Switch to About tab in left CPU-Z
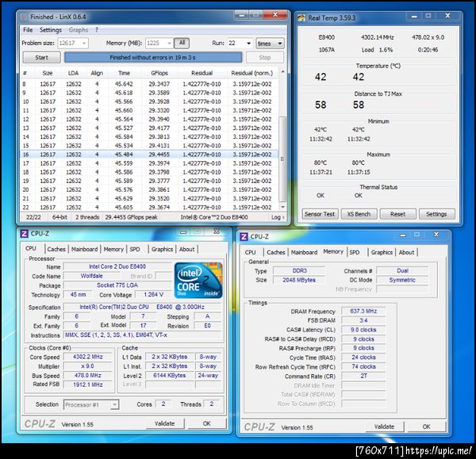476x459 pixels. pyautogui.click(x=186, y=249)
